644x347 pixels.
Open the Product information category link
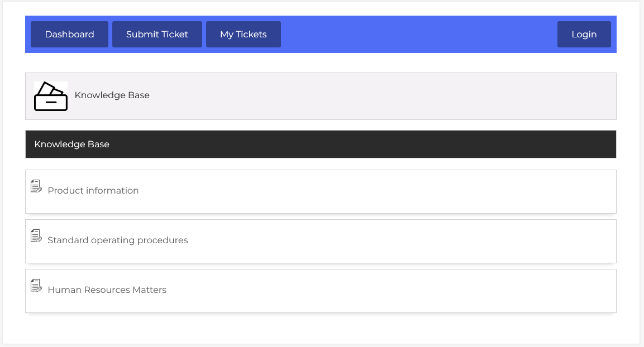[93, 191]
